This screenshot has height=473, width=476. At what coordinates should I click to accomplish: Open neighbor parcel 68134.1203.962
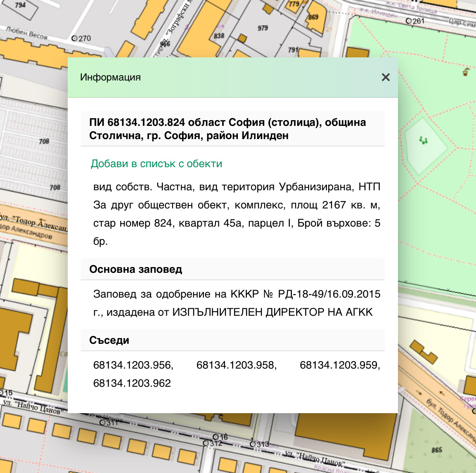[132, 383]
